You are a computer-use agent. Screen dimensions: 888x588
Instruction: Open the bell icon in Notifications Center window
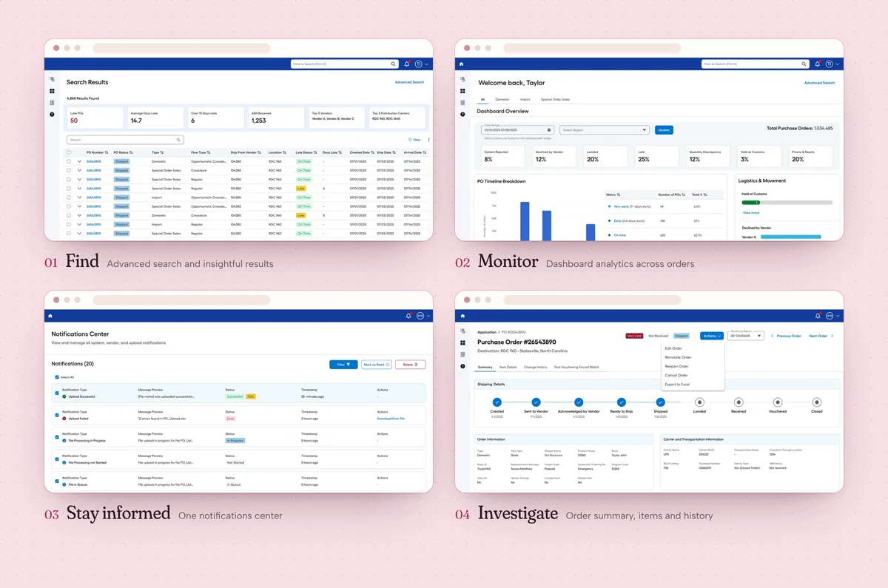[x=408, y=316]
